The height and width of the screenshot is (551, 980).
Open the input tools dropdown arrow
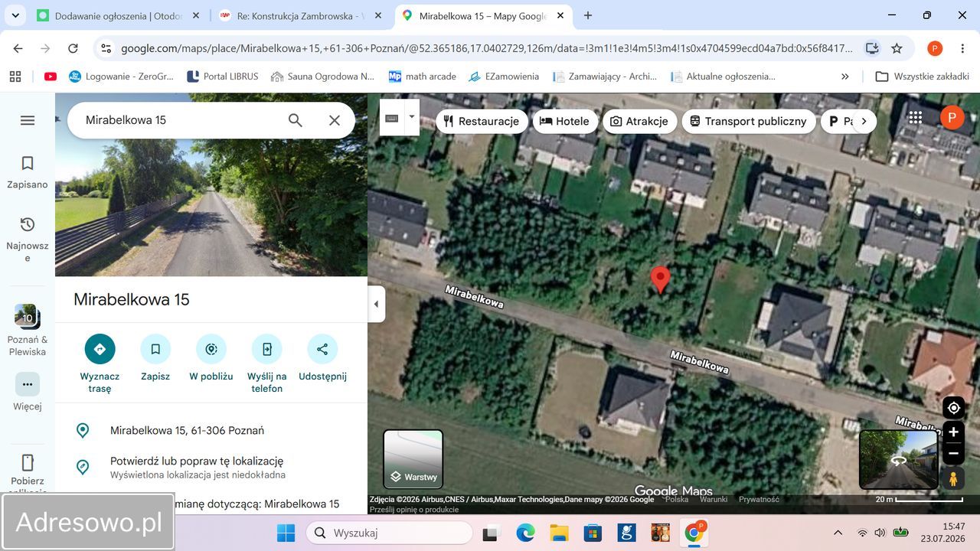pos(412,117)
